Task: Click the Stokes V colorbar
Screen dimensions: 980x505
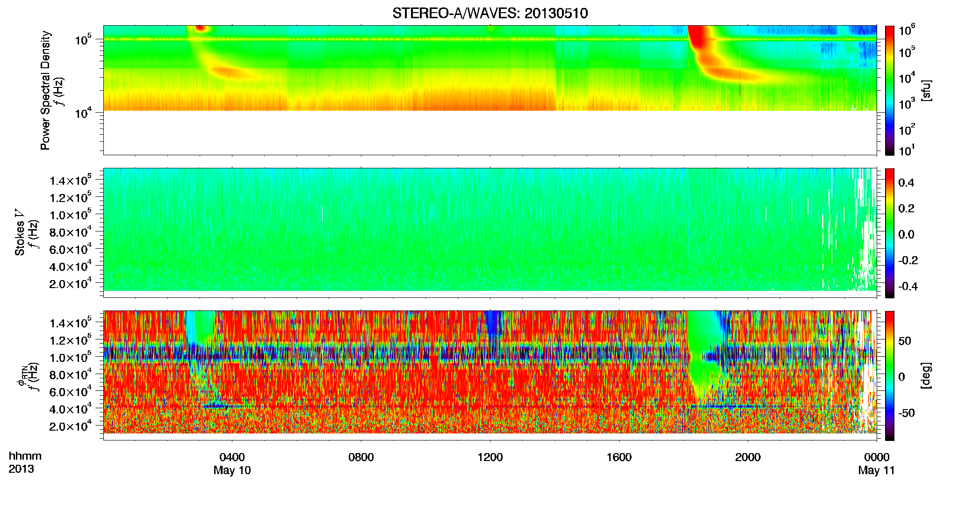Action: click(890, 233)
